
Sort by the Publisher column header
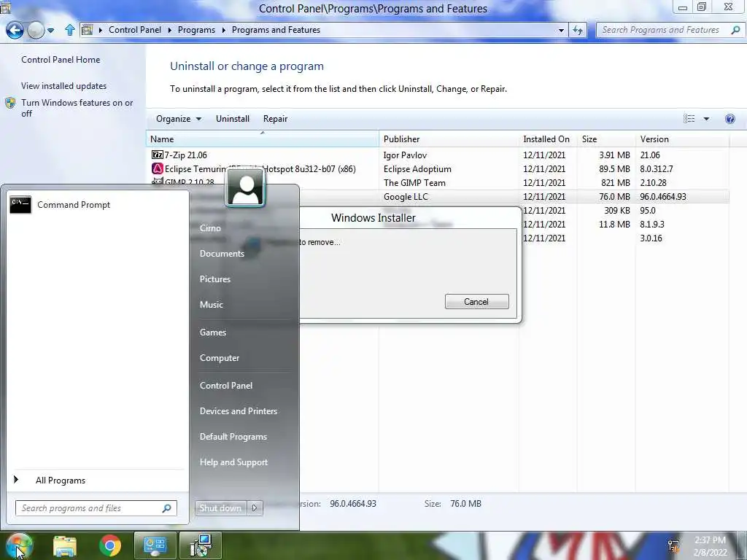point(449,139)
